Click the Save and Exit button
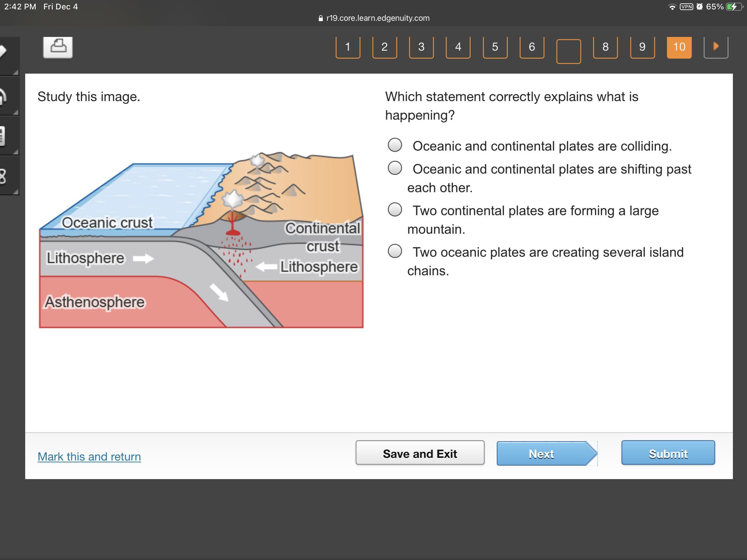This screenshot has width=747, height=560. pyautogui.click(x=420, y=453)
